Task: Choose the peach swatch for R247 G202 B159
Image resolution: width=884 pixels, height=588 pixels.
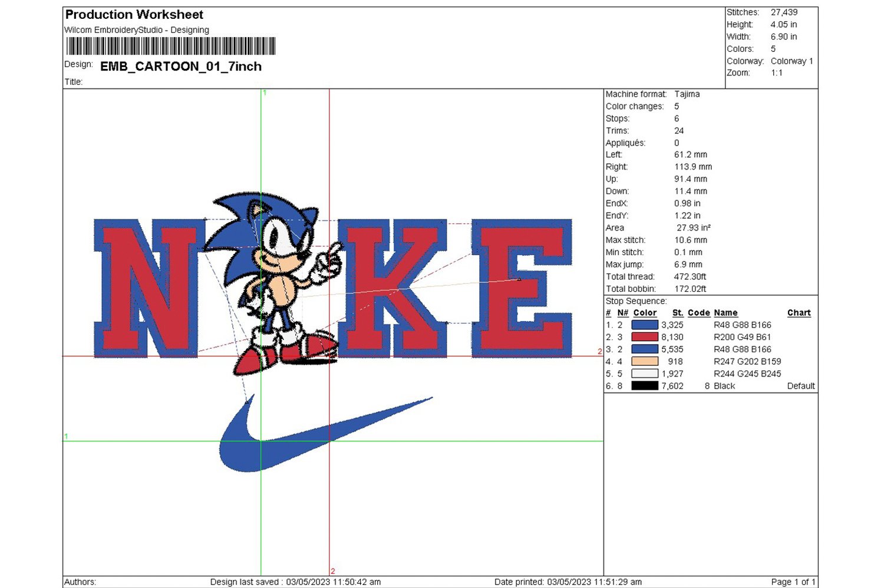Action: [x=644, y=361]
